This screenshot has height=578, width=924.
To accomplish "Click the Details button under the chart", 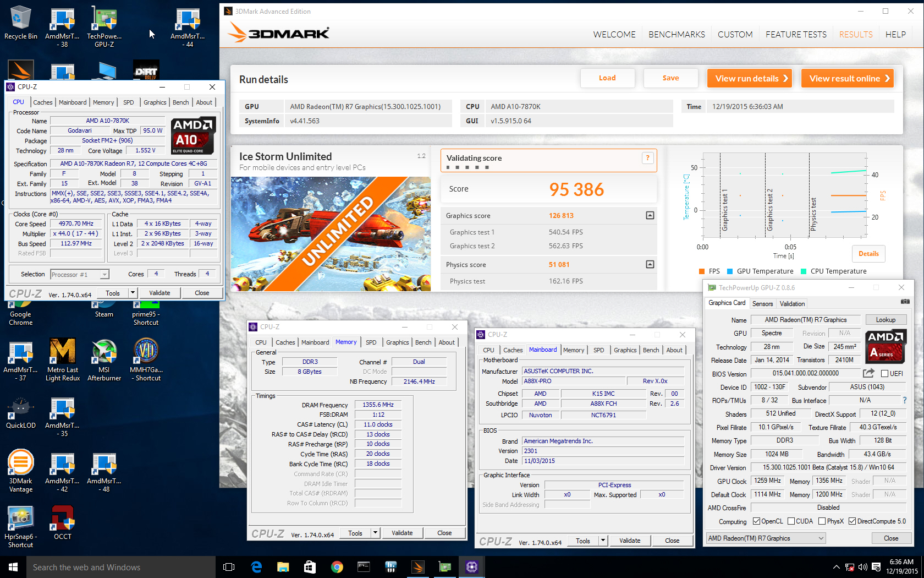I will [868, 254].
